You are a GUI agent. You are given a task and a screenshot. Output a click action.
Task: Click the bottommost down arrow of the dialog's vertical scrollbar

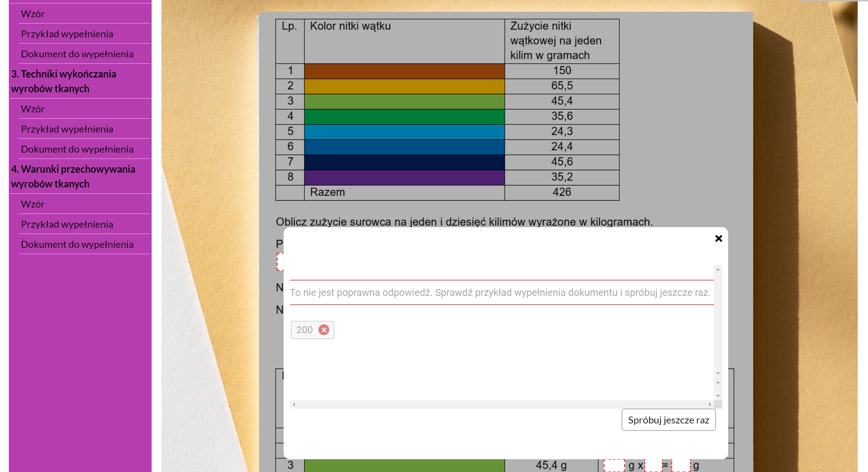point(718,396)
